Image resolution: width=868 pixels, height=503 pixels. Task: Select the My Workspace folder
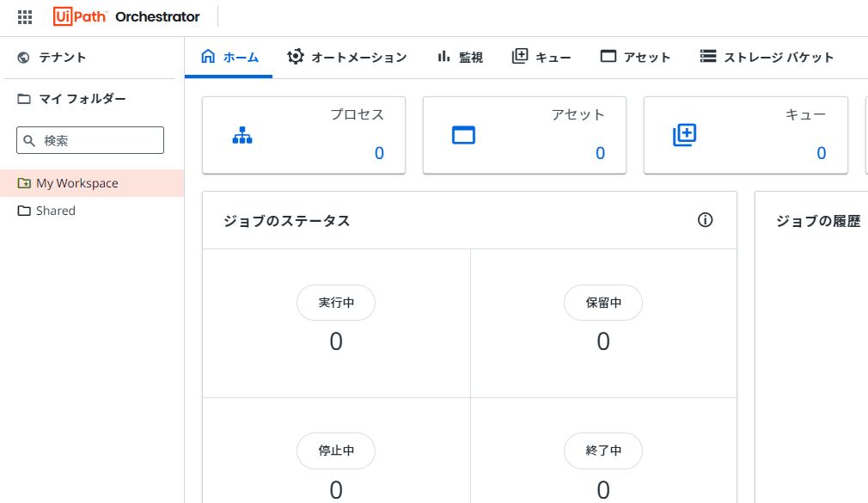pyautogui.click(x=77, y=183)
